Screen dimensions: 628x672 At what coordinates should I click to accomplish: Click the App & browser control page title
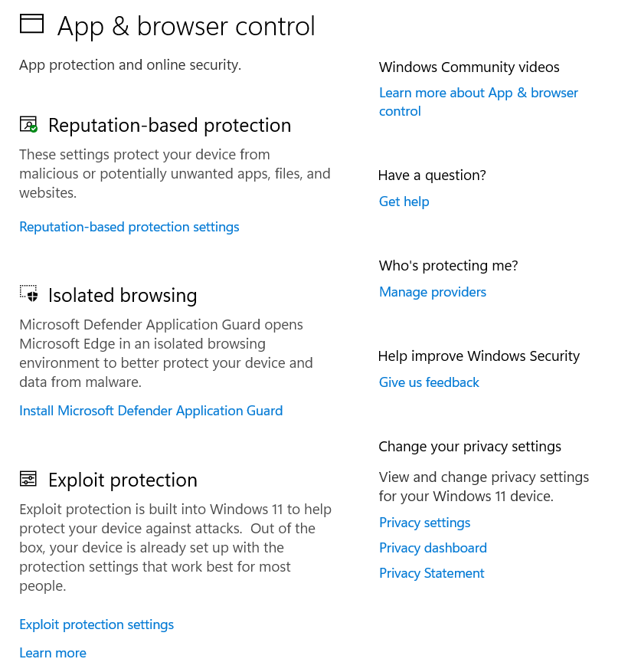click(x=186, y=26)
